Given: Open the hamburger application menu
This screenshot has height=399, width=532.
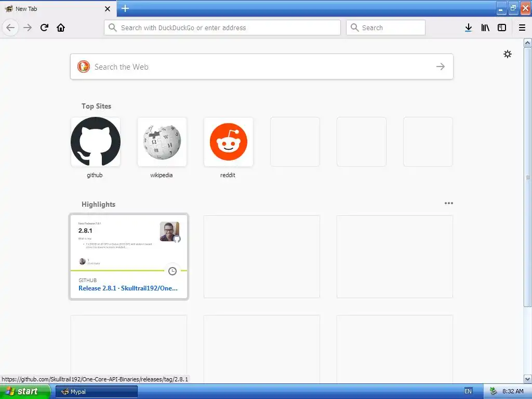Looking at the screenshot, I should [522, 28].
